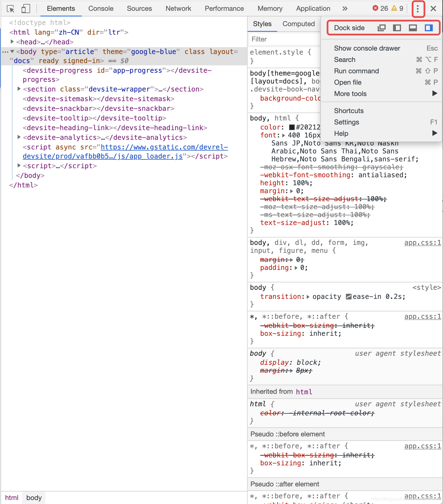Click the html link after Inherited from
443x504 pixels.
304,392
